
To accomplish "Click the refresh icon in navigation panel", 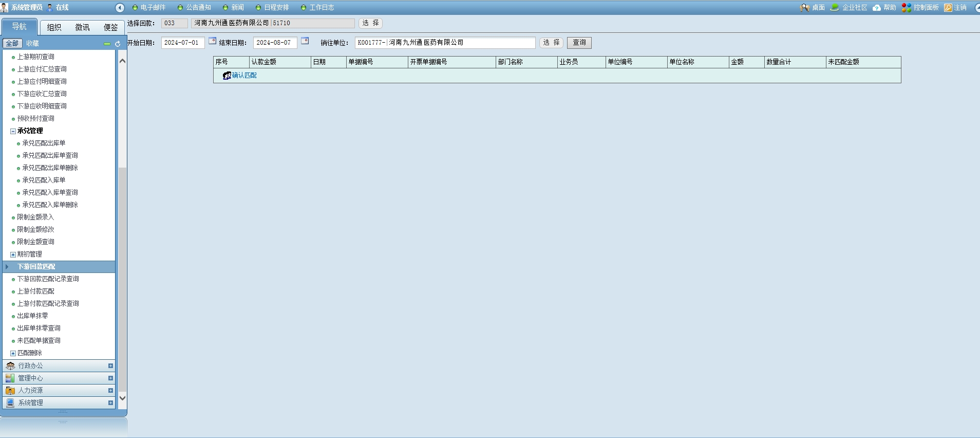I will tap(118, 44).
